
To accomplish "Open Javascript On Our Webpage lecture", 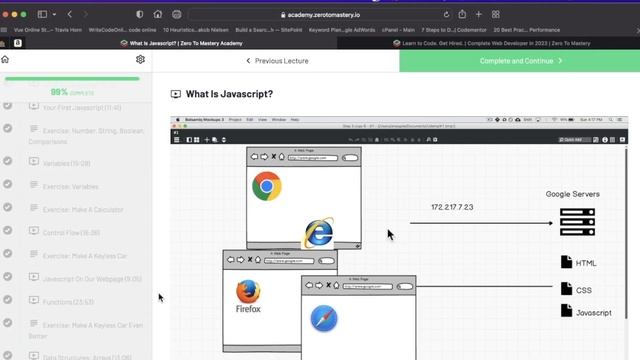I will tap(92, 279).
